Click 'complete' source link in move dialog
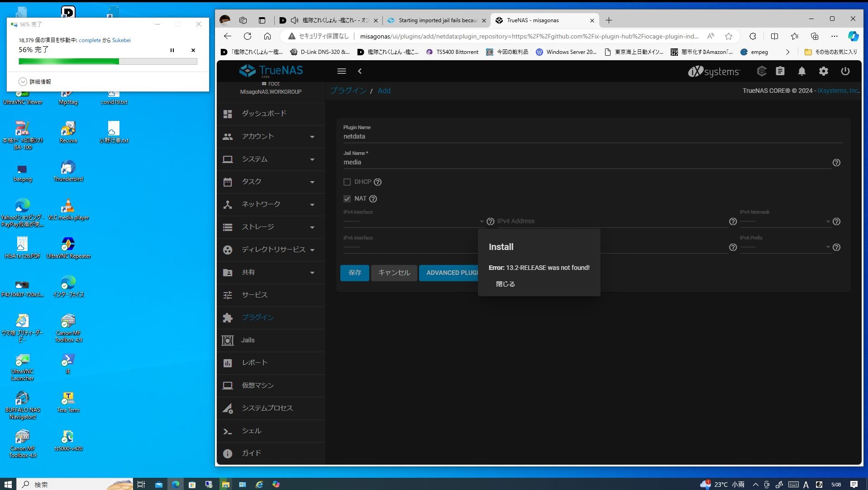The width and height of the screenshot is (868, 490). (90, 40)
